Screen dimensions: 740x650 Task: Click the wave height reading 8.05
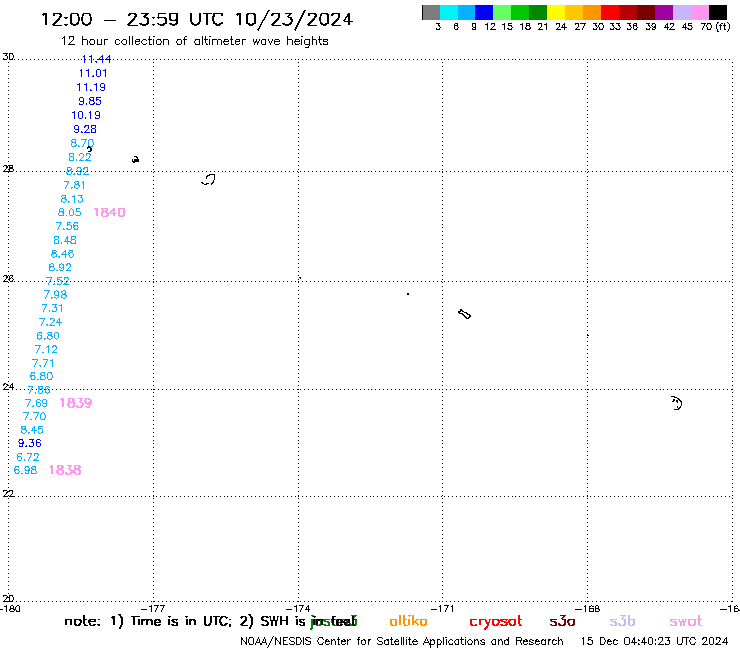click(69, 212)
